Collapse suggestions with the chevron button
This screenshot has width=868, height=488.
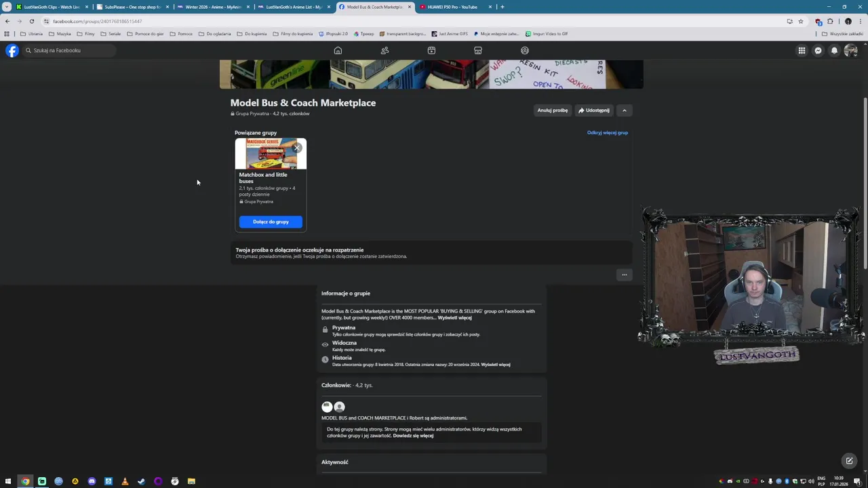coord(625,110)
